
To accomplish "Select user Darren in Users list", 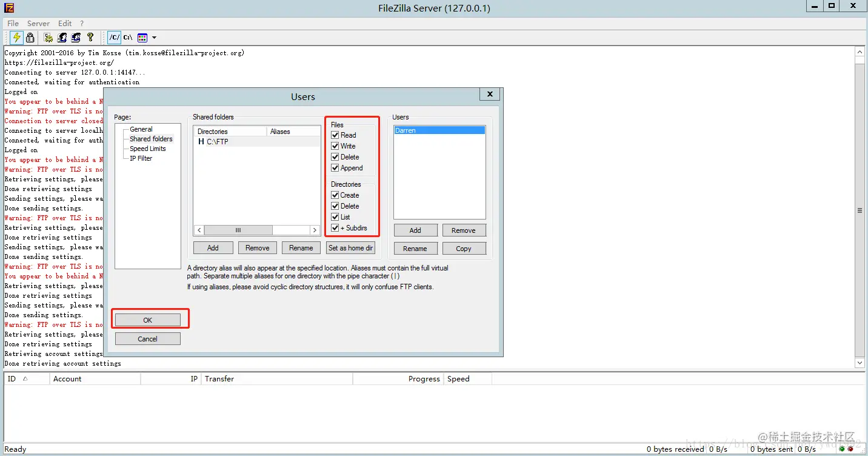I will point(439,130).
